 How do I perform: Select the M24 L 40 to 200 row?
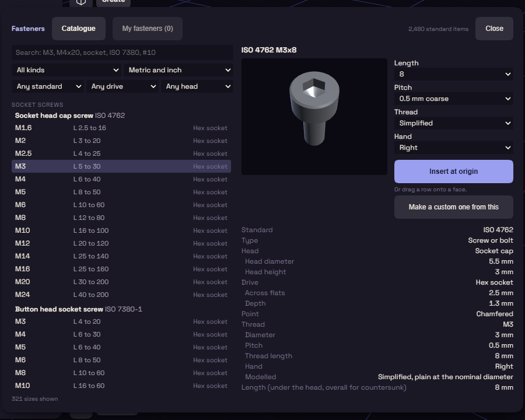coord(121,295)
